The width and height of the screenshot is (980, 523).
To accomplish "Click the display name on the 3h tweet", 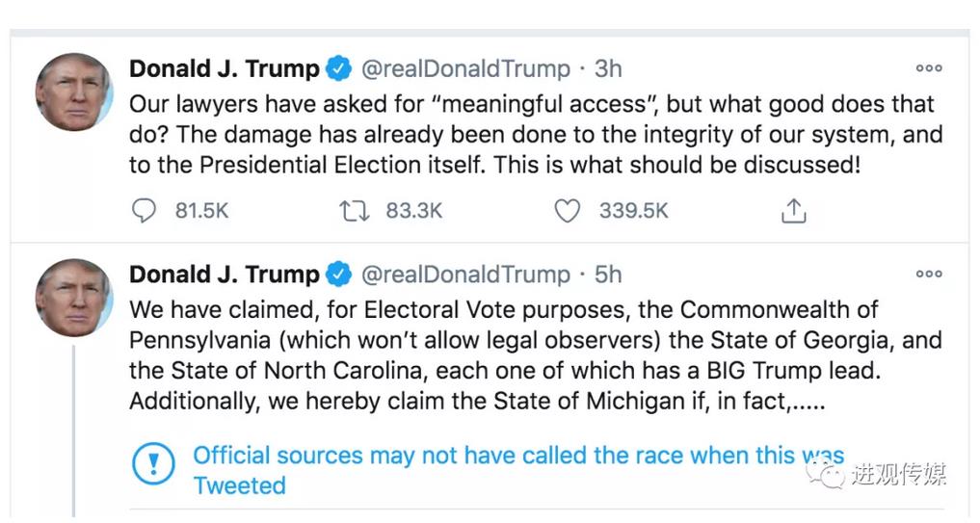I will [x=224, y=68].
